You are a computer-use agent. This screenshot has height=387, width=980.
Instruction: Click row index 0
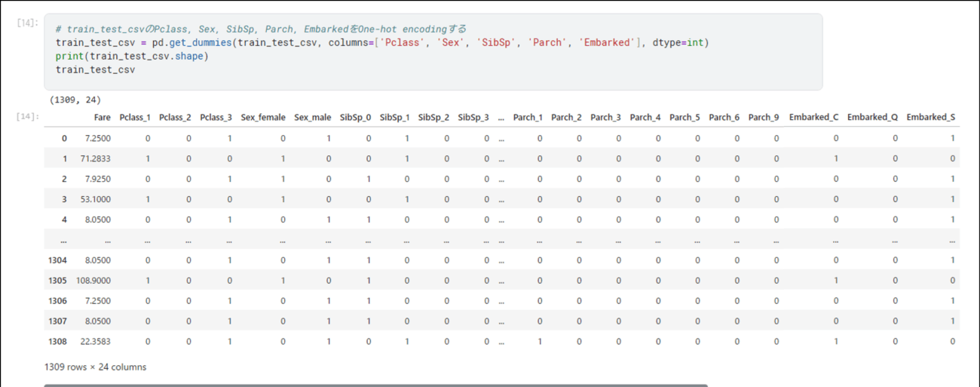(64, 138)
